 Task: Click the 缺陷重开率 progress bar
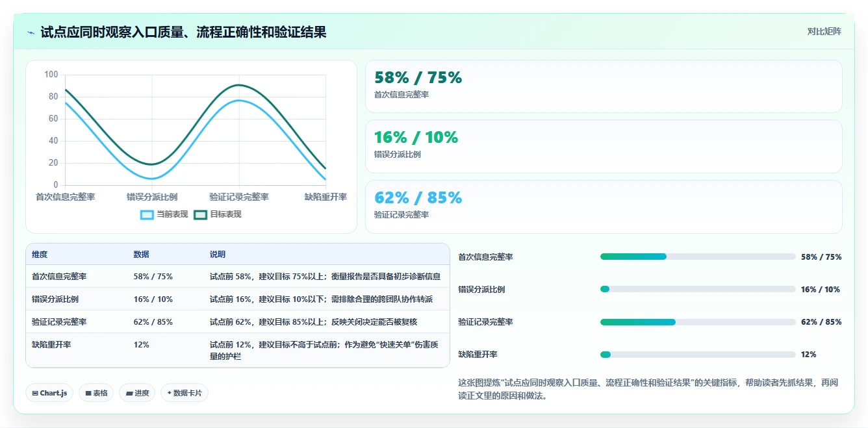(x=698, y=355)
